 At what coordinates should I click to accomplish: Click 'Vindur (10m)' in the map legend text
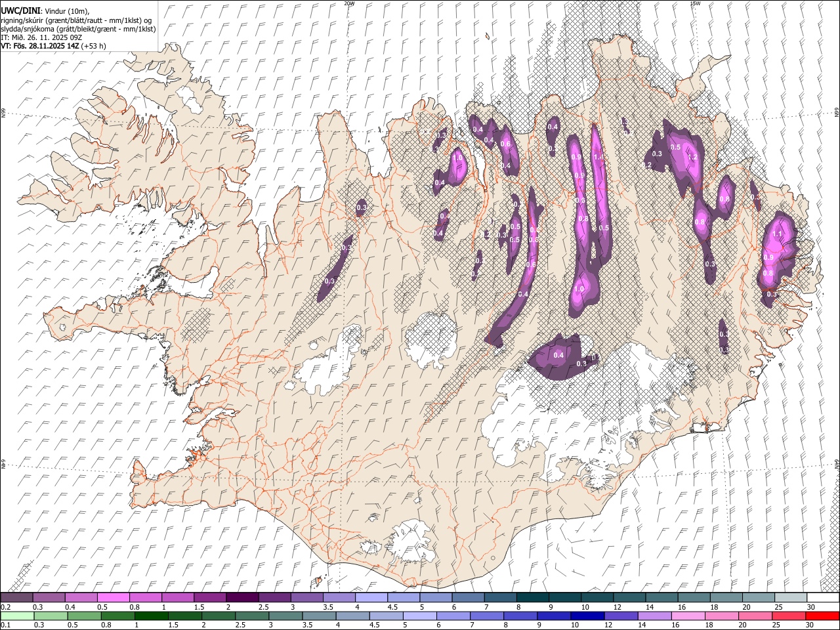tap(66, 10)
